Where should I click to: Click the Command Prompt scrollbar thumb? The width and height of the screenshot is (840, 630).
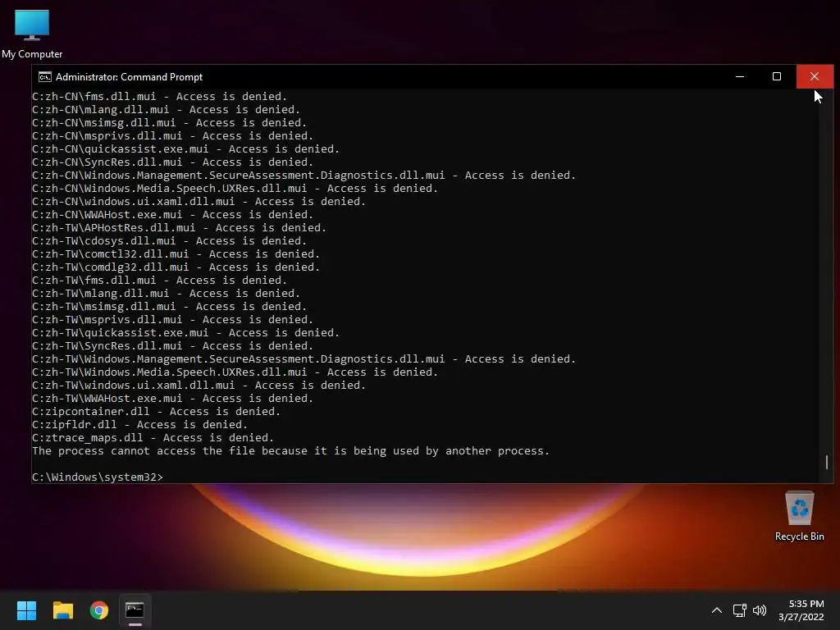click(827, 462)
